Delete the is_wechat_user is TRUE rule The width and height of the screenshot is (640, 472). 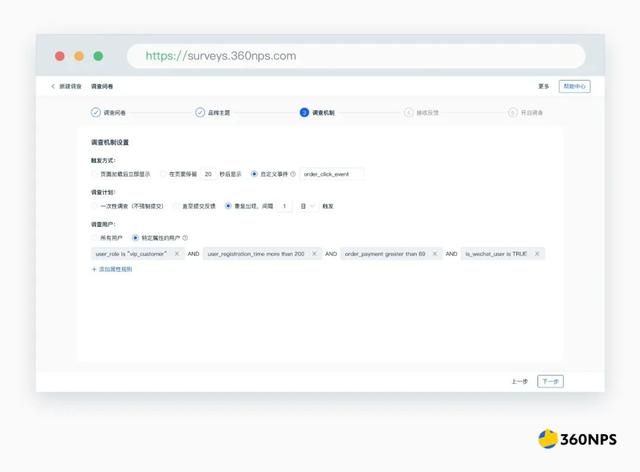(538, 254)
